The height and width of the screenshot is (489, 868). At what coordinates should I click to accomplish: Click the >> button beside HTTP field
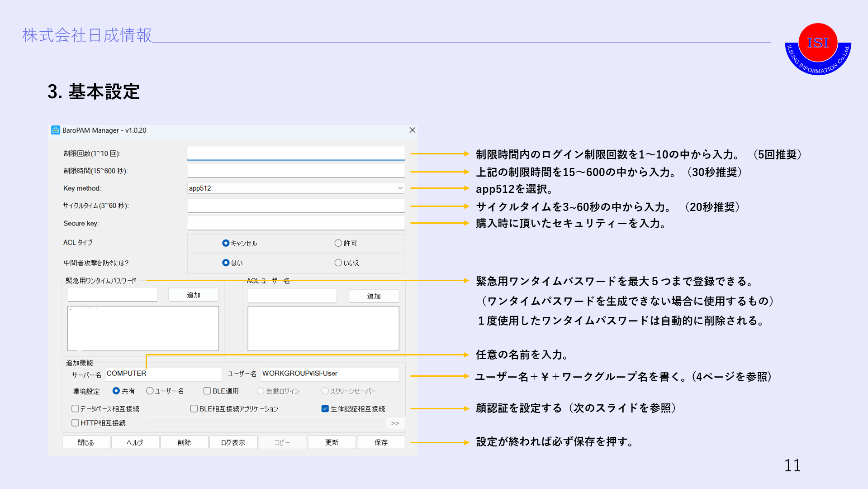tap(395, 423)
